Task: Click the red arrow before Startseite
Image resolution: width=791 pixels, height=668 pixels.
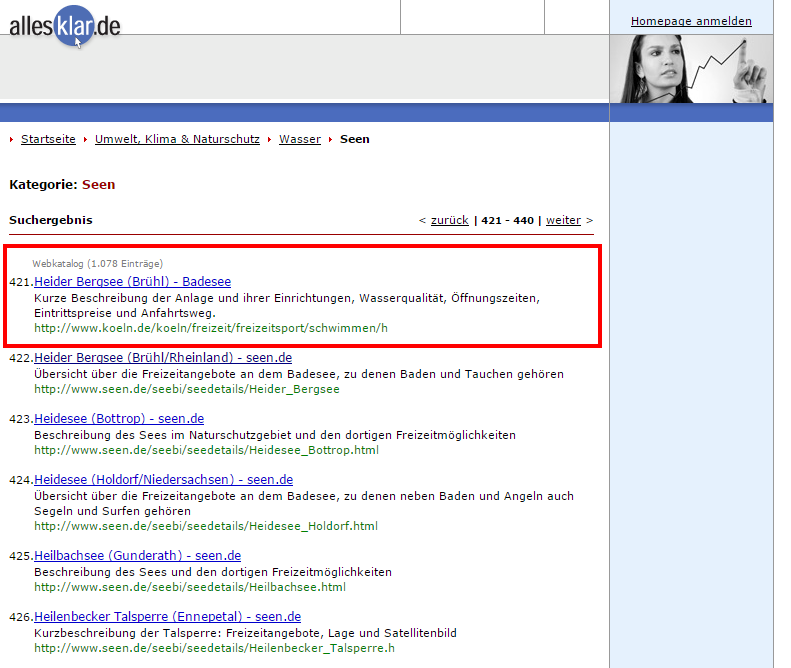Action: coord(12,140)
